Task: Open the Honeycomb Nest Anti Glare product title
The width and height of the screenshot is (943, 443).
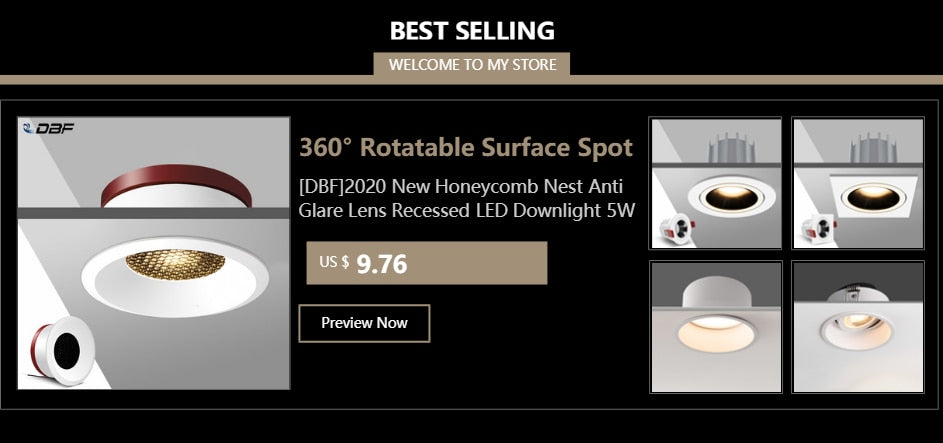Action: pos(468,186)
